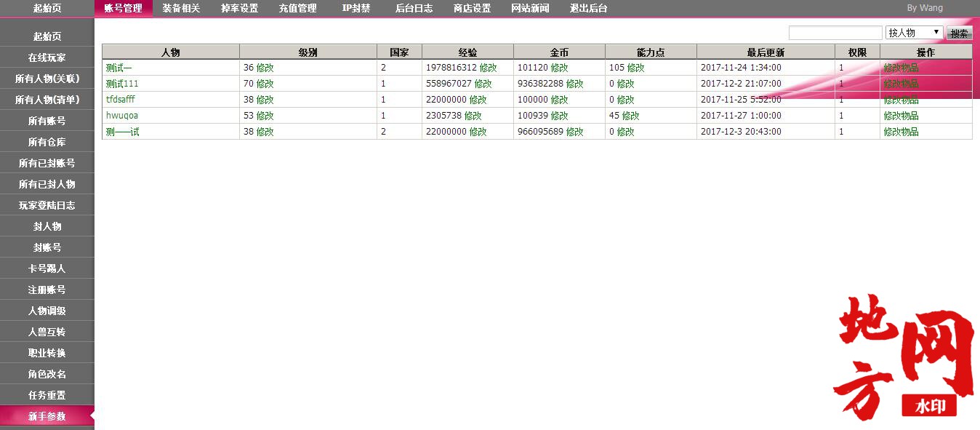
Task: Click 修改物品 in the tfdsafff row
Action: 901,100
